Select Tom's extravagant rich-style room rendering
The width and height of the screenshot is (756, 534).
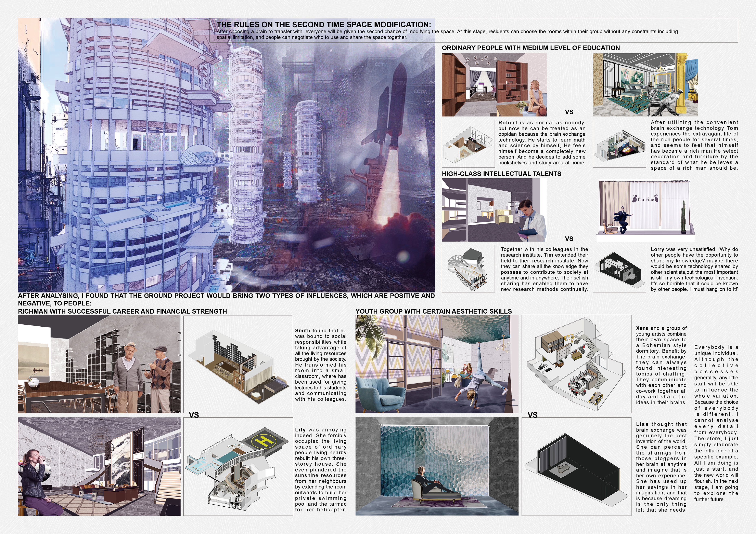pyautogui.click(x=645, y=85)
